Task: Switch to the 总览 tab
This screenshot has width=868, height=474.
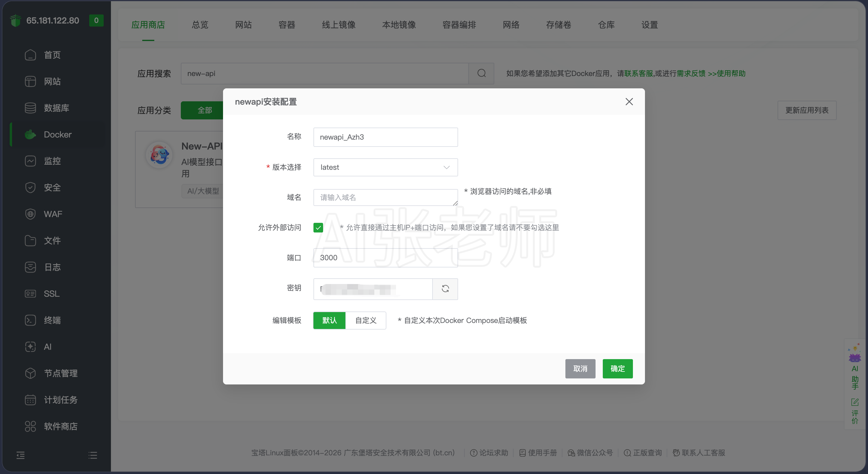Action: 200,25
